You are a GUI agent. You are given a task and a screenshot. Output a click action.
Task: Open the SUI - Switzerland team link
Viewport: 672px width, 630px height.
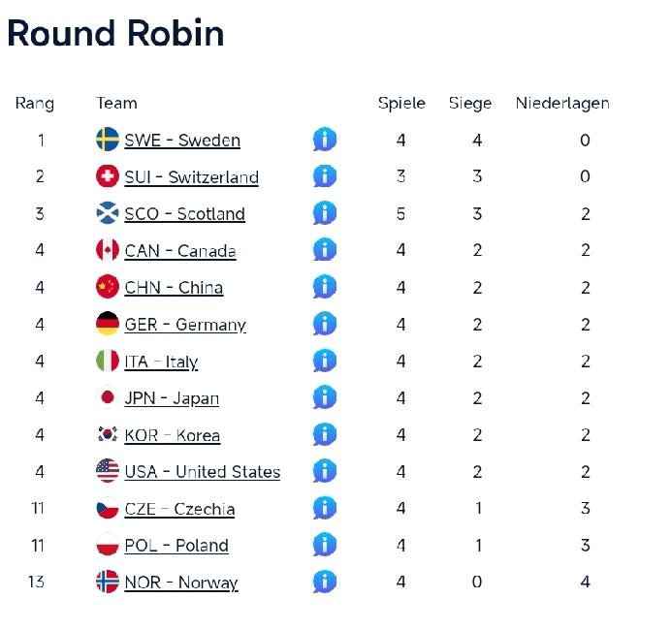click(191, 177)
